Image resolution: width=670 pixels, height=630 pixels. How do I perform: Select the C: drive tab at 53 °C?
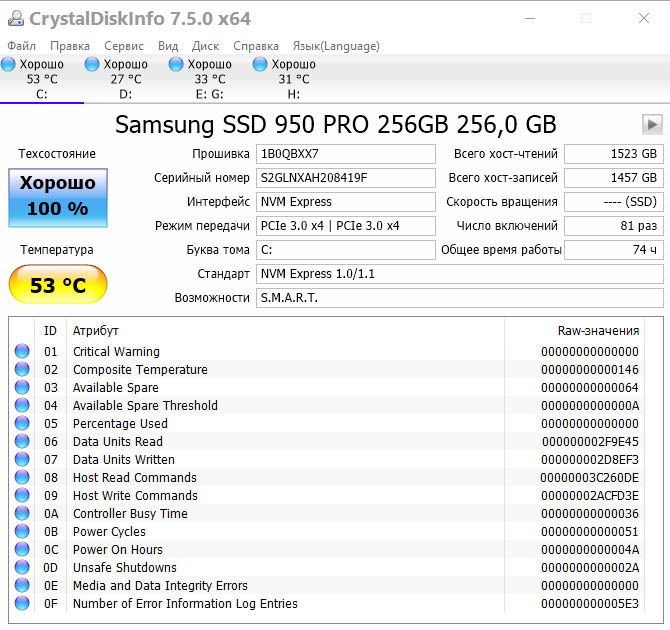tap(42, 79)
